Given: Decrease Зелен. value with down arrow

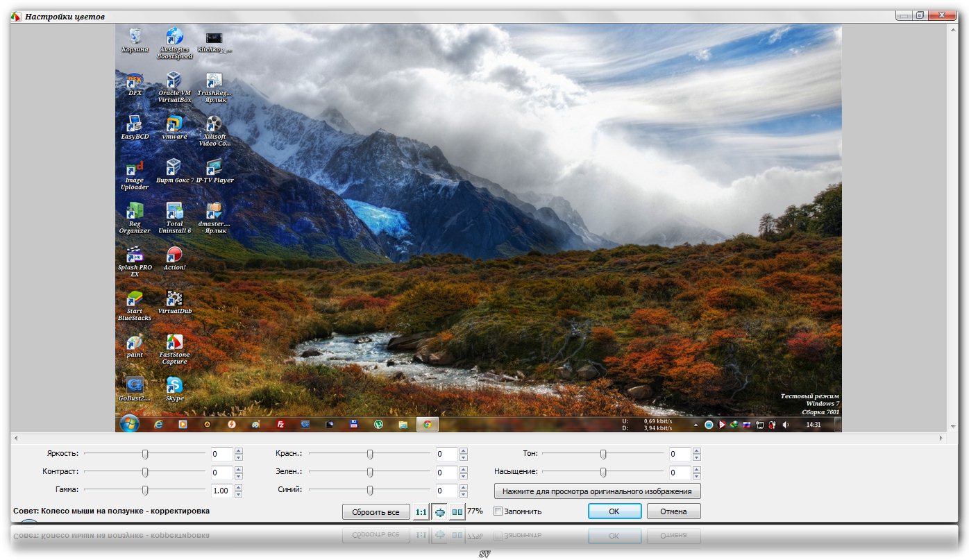Looking at the screenshot, I should click(x=464, y=476).
